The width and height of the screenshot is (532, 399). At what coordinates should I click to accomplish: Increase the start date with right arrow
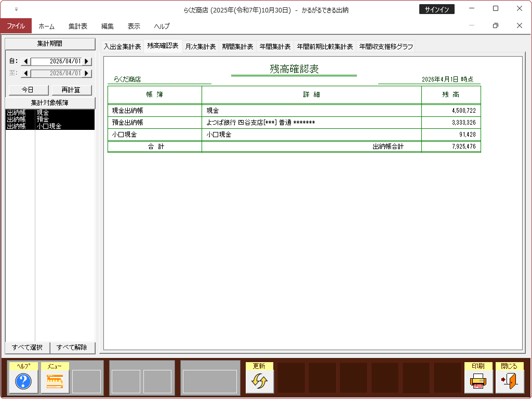[87, 61]
